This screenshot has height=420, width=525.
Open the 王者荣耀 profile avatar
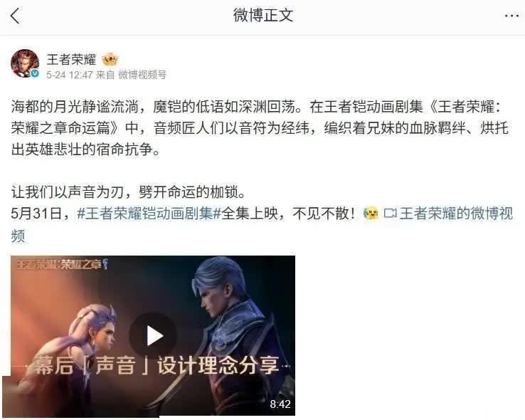[x=25, y=63]
